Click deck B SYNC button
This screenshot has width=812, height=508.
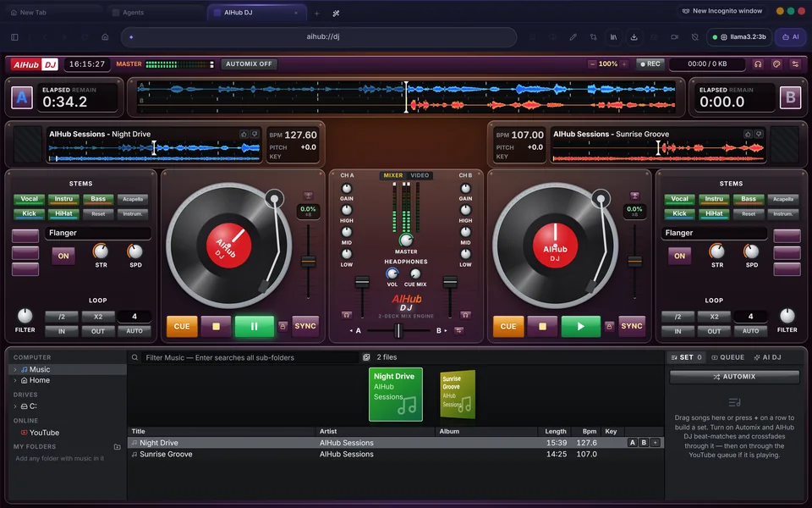632,327
